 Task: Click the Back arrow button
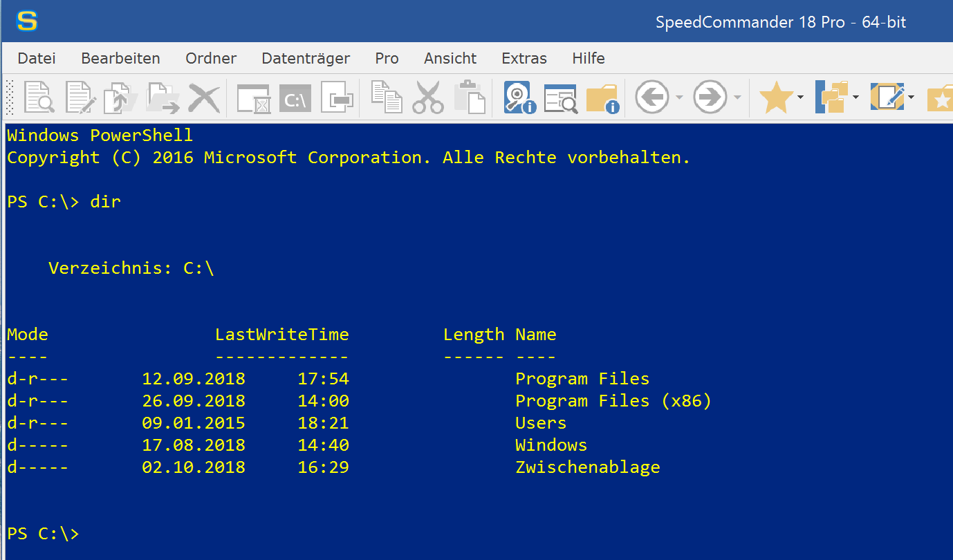pyautogui.click(x=651, y=97)
